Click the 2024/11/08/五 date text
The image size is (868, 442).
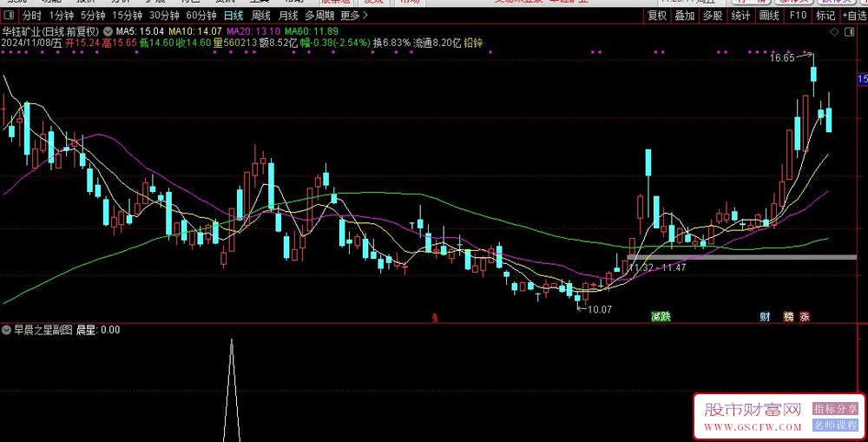click(x=32, y=43)
